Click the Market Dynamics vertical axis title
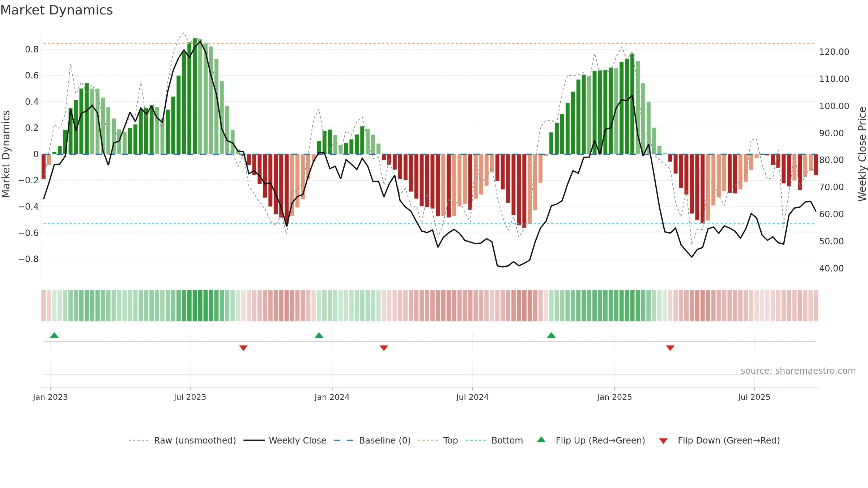 (6, 154)
